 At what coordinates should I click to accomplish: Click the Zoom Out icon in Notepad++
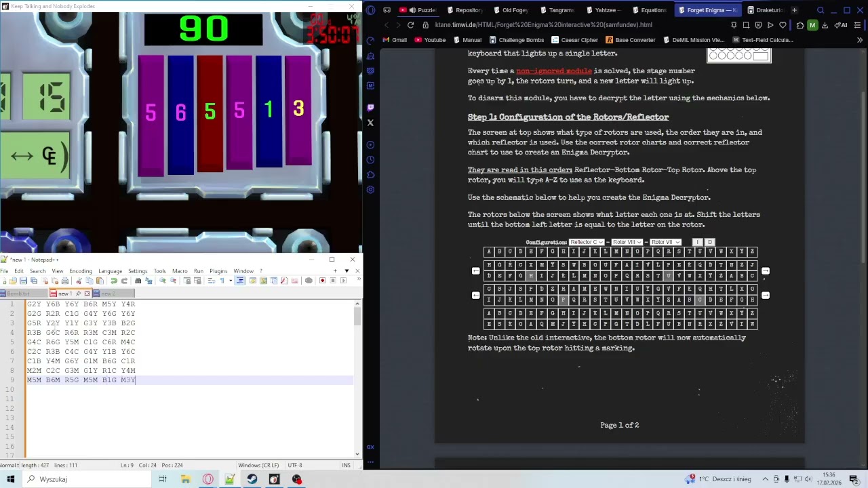[172, 281]
